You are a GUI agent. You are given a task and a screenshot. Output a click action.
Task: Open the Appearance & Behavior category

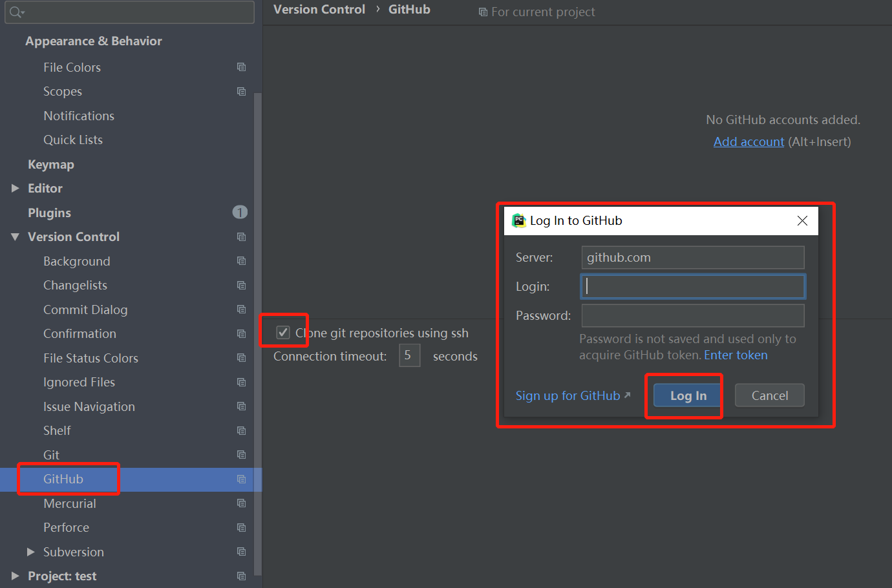point(94,41)
